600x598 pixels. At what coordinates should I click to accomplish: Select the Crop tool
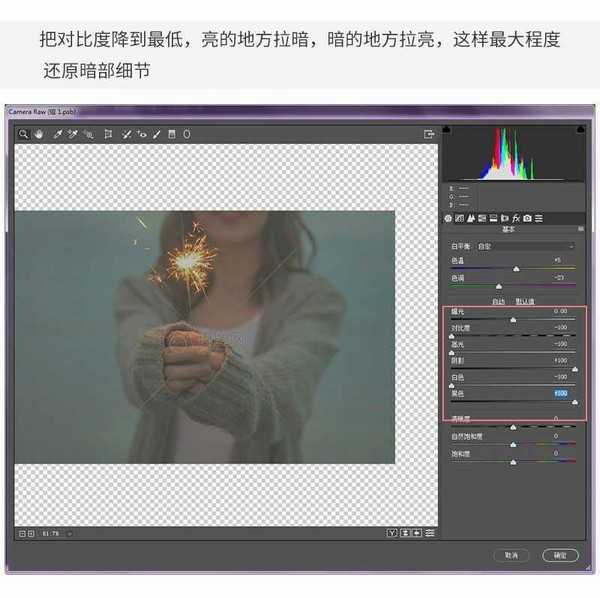point(108,133)
